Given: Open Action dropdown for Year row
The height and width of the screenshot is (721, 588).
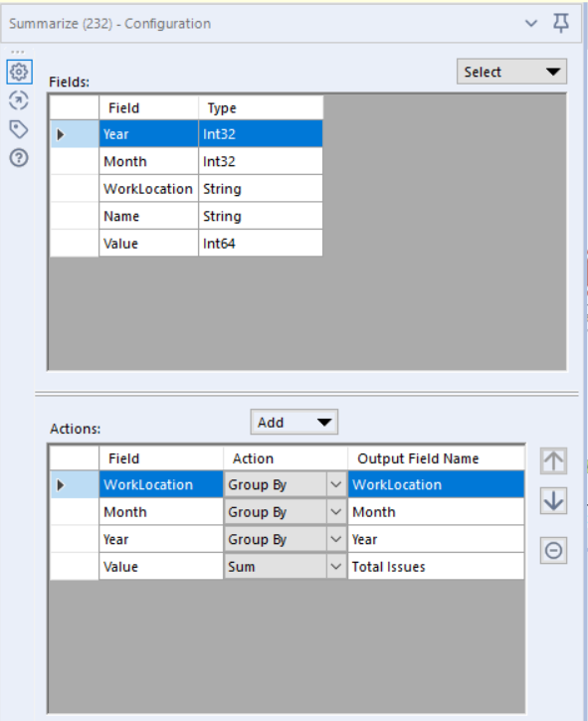Looking at the screenshot, I should [336, 539].
